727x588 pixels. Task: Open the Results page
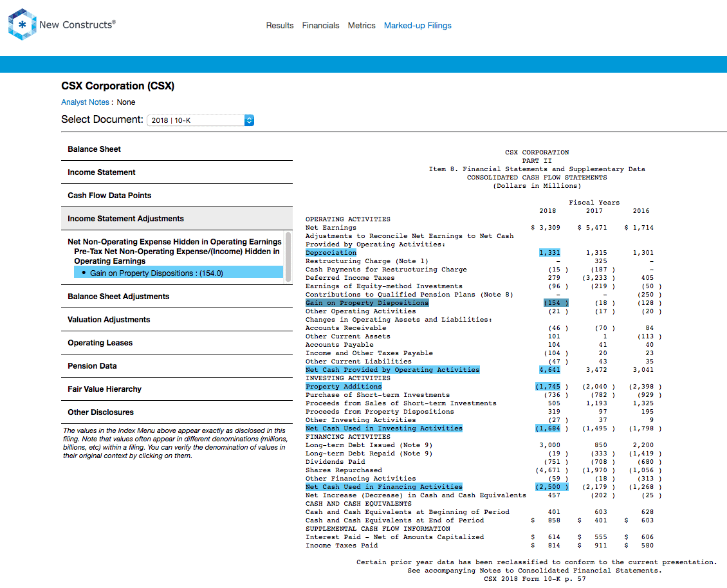pos(280,26)
